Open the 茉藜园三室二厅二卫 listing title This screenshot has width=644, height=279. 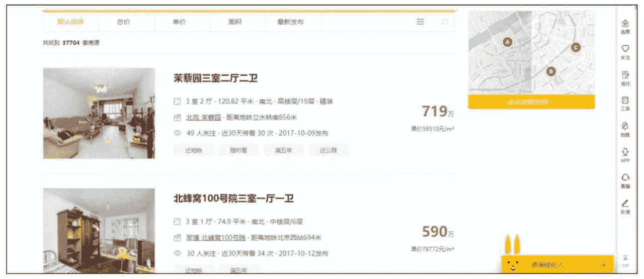pyautogui.click(x=215, y=78)
